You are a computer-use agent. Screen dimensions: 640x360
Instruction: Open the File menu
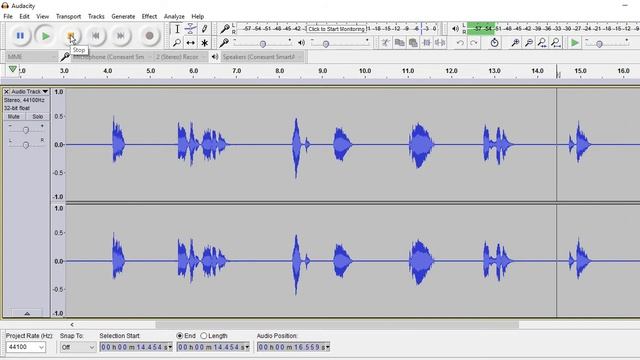tap(8, 16)
